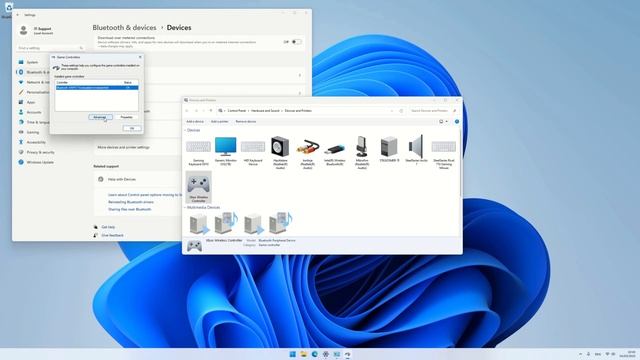Click Get help link in Settings
This screenshot has height=360, width=640.
108,227
